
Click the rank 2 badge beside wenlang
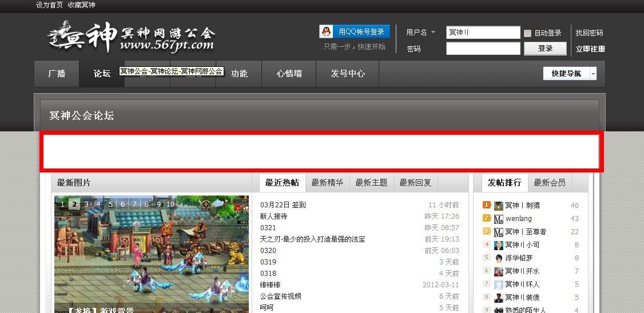point(487,218)
